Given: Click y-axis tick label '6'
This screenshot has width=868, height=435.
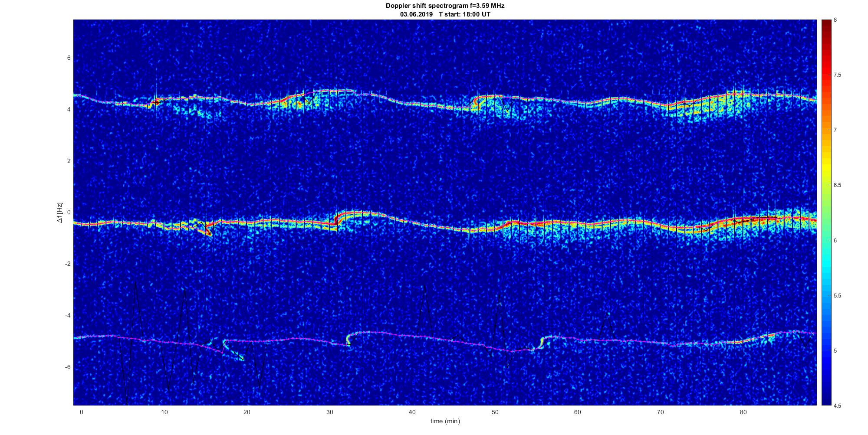Looking at the screenshot, I should [69, 58].
